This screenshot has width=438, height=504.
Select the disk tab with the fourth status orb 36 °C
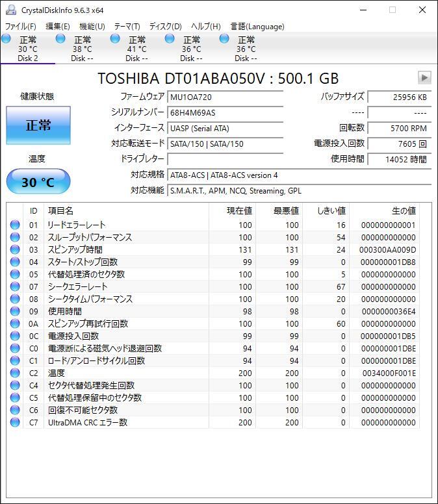point(192,49)
